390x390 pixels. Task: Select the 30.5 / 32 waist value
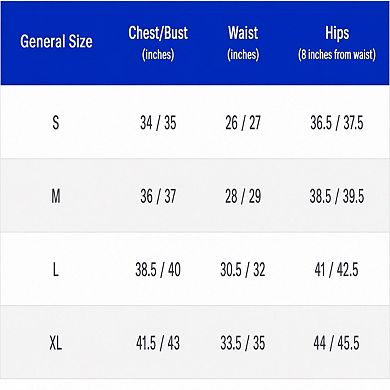[x=243, y=269]
